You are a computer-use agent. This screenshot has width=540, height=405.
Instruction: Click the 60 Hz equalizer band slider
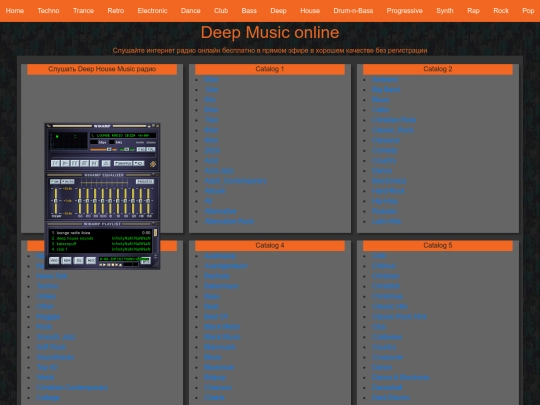(80, 201)
